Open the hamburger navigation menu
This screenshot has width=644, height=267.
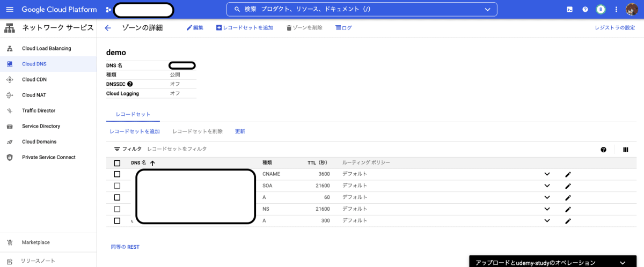click(9, 10)
